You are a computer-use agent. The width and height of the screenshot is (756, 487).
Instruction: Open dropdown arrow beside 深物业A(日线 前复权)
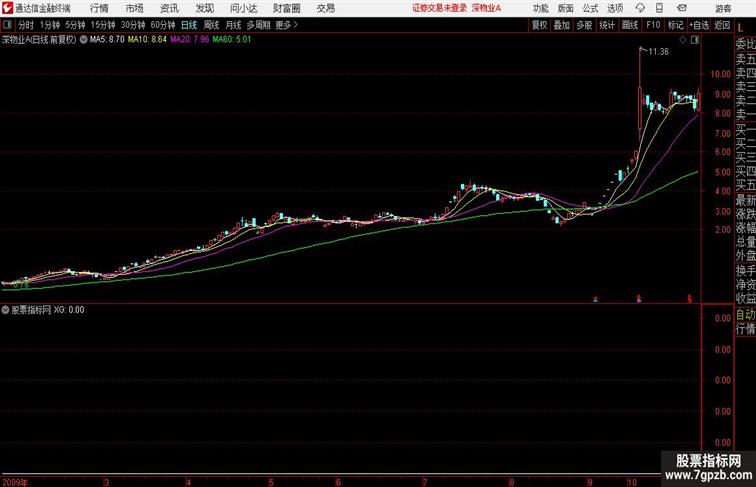(83, 40)
